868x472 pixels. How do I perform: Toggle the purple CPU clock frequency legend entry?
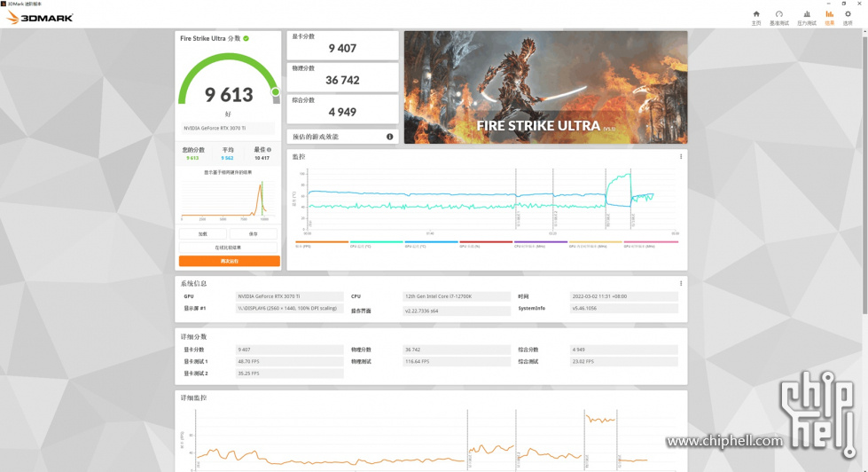click(541, 244)
